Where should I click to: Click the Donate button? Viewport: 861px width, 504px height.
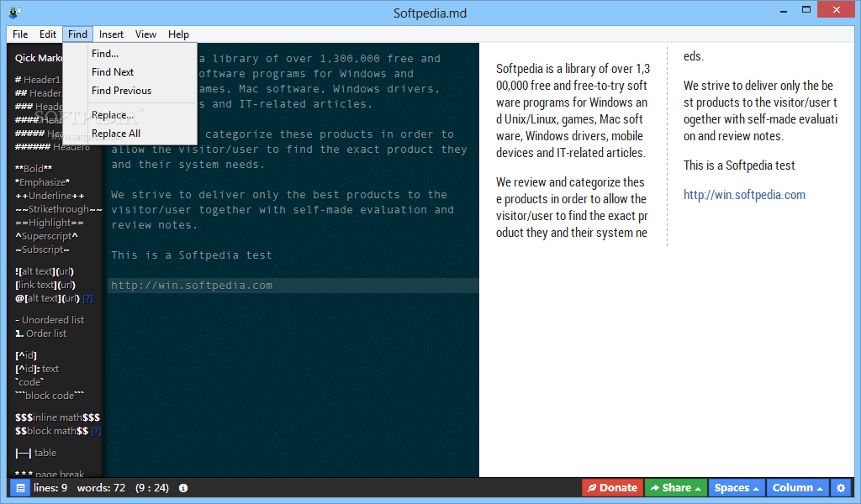coord(612,487)
